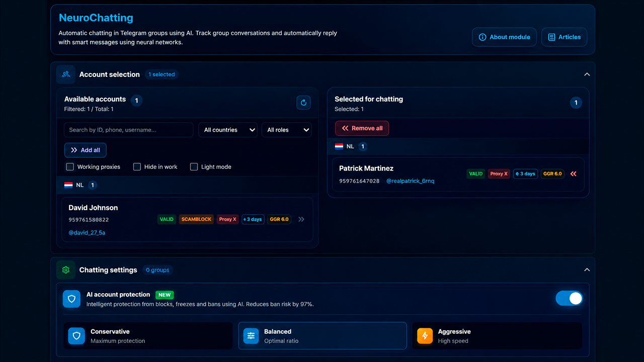Viewport: 644px width, 362px height.
Task: Tick the Hide in work checkbox
Action: point(137,167)
